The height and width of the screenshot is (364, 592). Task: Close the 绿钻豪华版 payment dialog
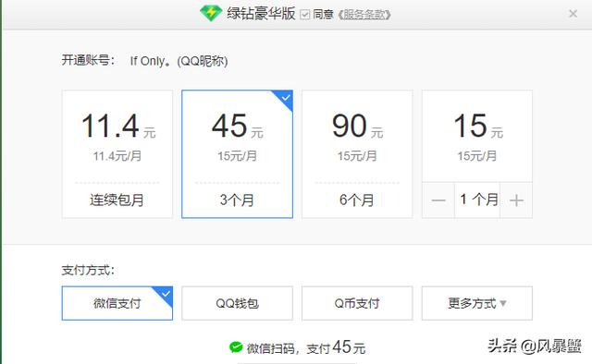[573, 14]
